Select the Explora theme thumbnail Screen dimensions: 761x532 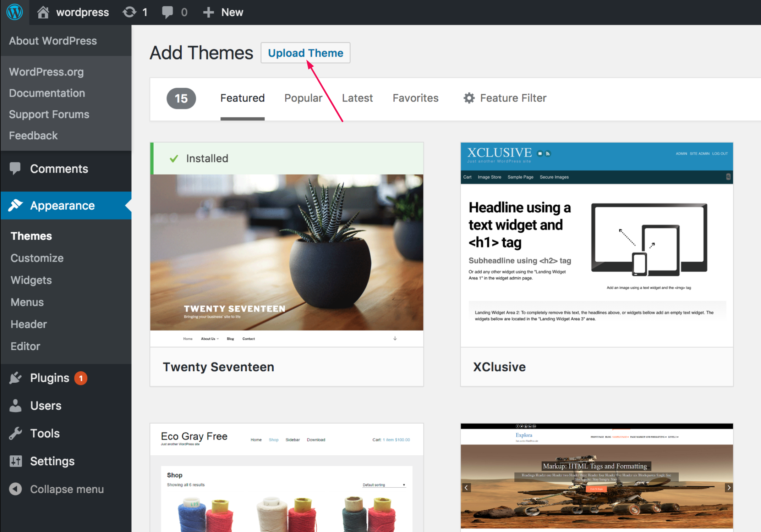click(x=597, y=478)
